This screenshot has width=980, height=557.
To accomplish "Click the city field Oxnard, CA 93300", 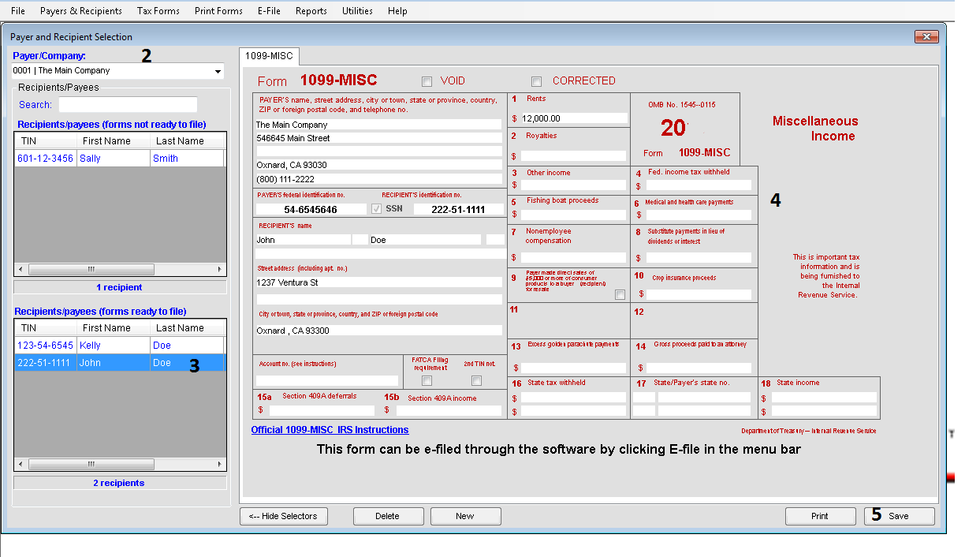I will 378,331.
